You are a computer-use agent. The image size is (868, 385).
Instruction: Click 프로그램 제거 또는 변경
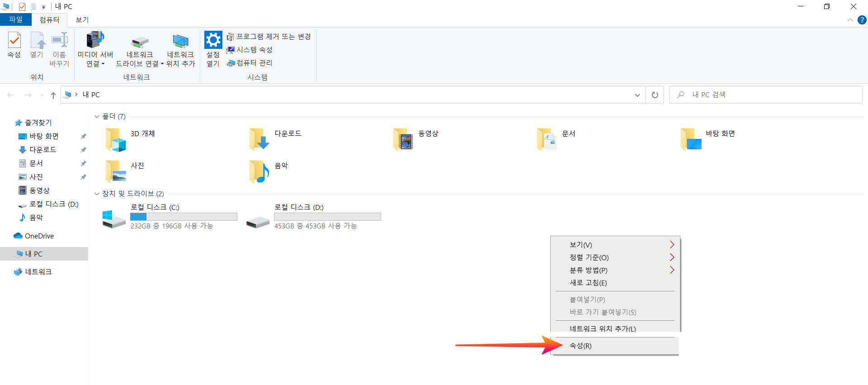[x=269, y=37]
